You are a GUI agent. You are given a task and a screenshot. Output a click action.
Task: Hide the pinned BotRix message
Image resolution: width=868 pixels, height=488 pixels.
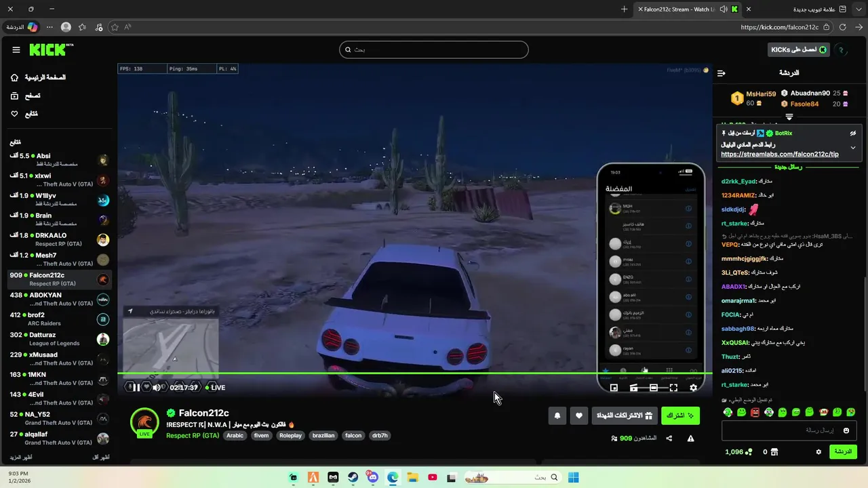pyautogui.click(x=852, y=134)
